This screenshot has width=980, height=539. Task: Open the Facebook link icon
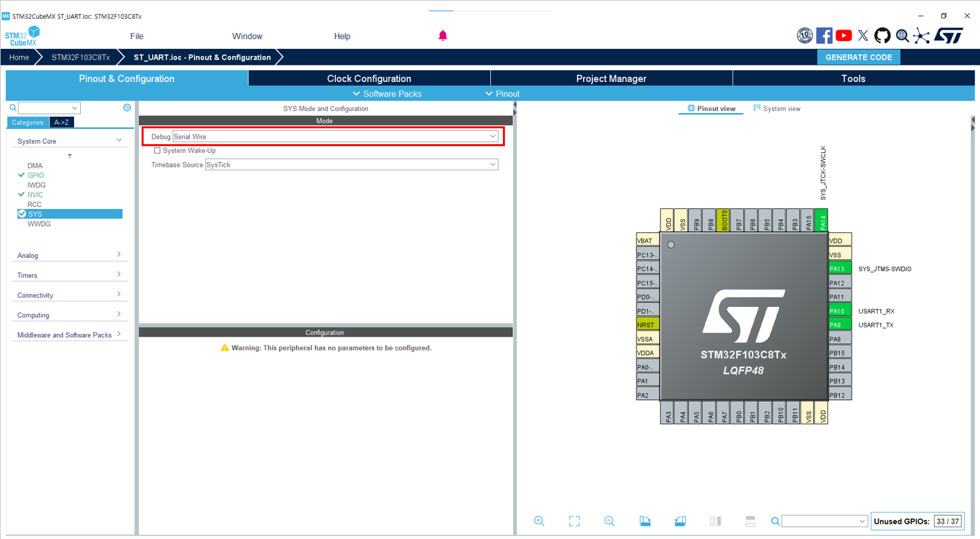tap(824, 36)
